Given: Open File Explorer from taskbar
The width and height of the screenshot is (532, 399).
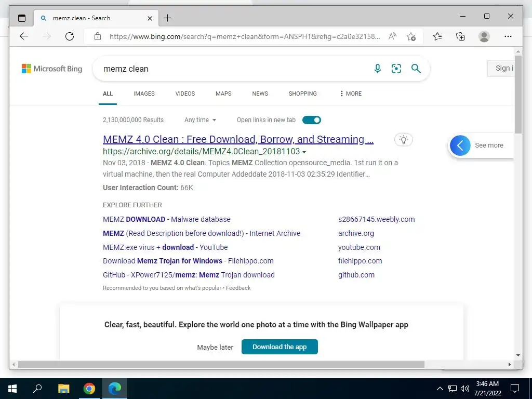Looking at the screenshot, I should point(63,389).
